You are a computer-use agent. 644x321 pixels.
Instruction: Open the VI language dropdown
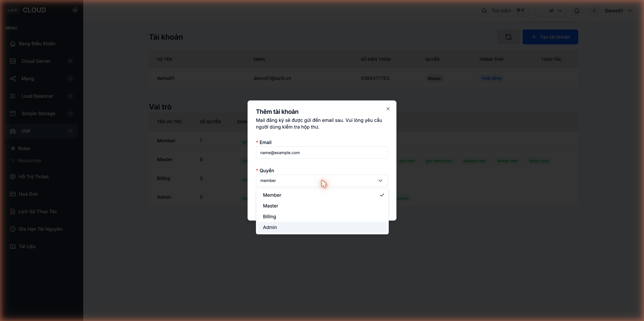click(x=550, y=11)
